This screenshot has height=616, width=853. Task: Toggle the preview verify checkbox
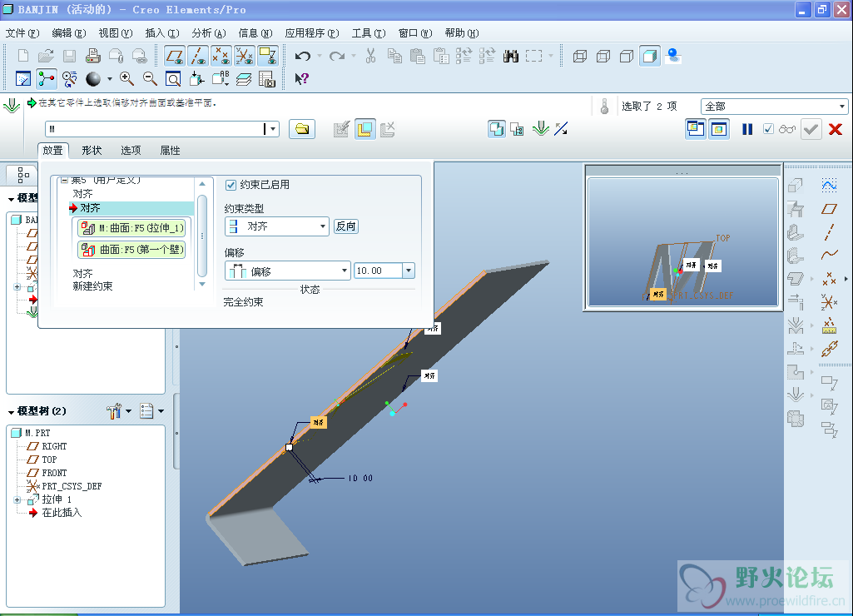[768, 129]
